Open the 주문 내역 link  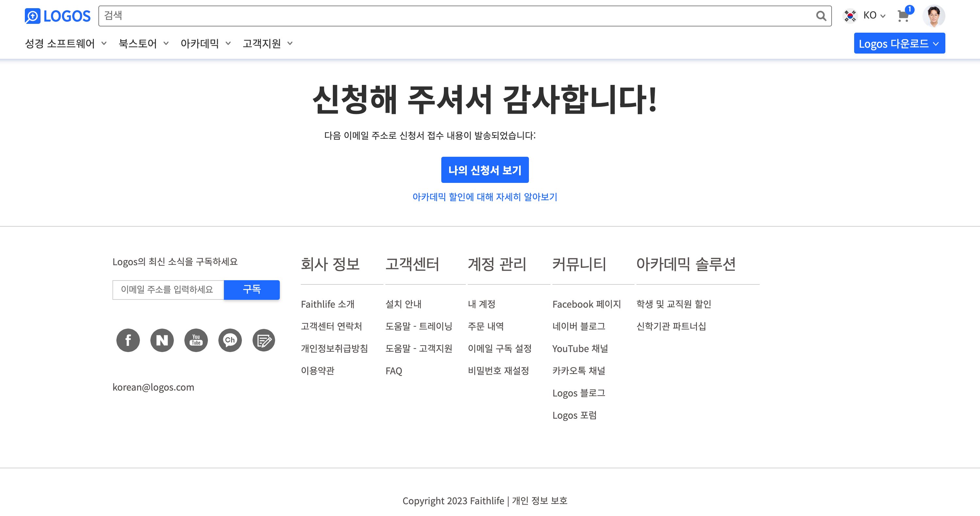tap(486, 326)
